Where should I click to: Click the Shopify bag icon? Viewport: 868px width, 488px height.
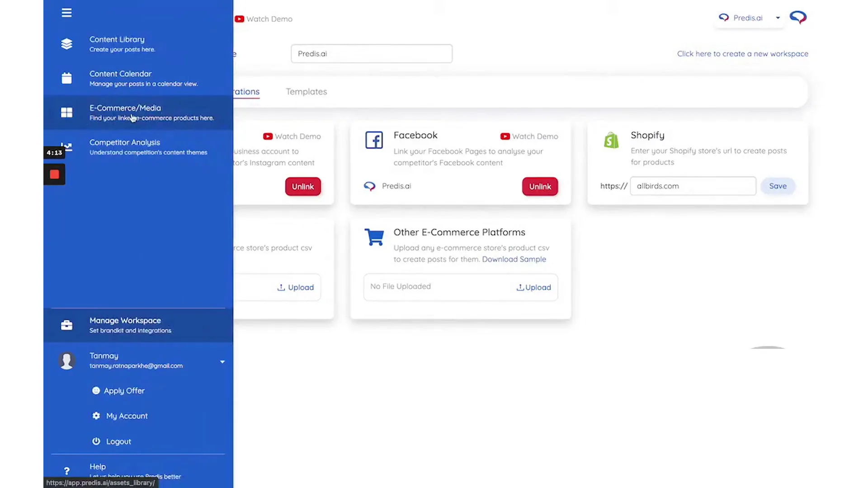click(611, 140)
